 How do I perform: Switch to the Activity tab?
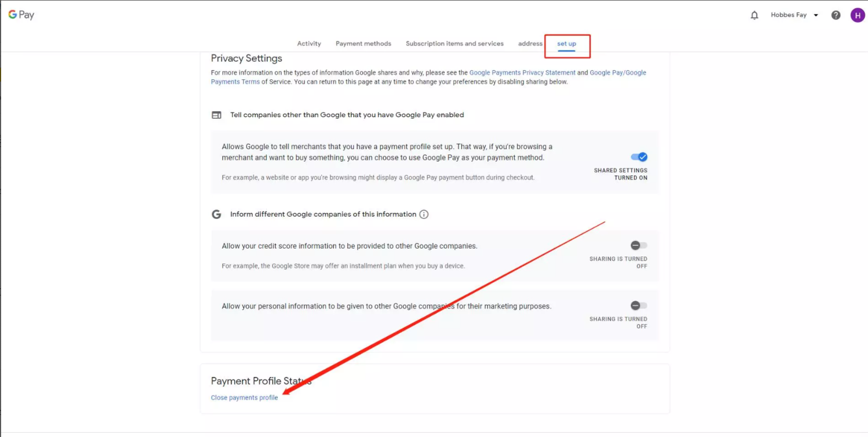pos(309,43)
